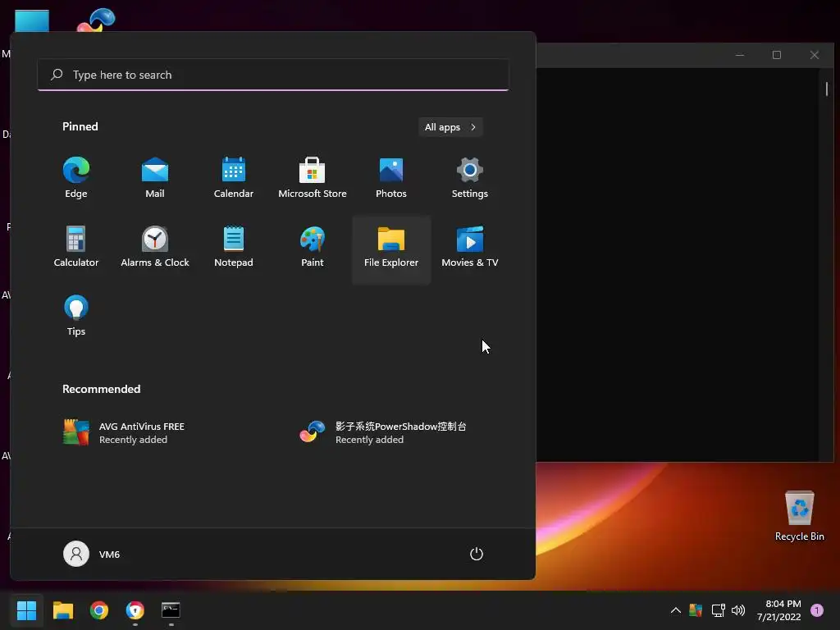Open Recycle Bin on desktop
This screenshot has height=630, width=840.
coord(799,516)
